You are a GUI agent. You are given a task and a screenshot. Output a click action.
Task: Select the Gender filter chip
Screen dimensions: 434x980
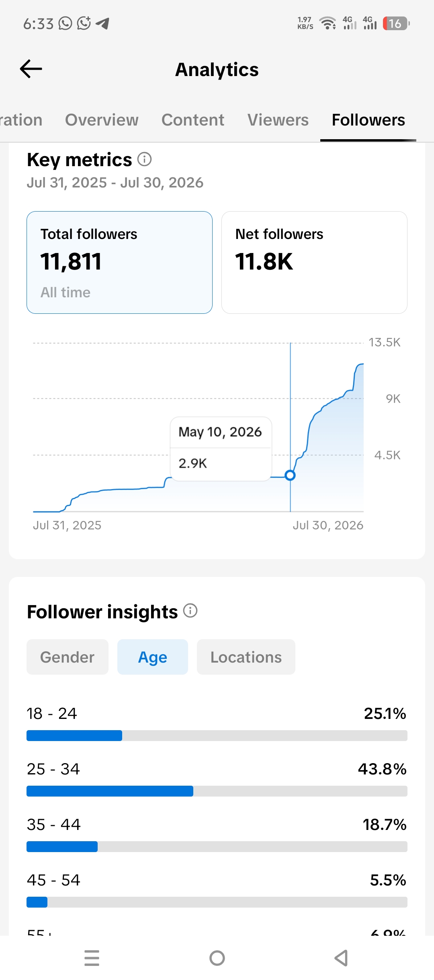(x=68, y=657)
